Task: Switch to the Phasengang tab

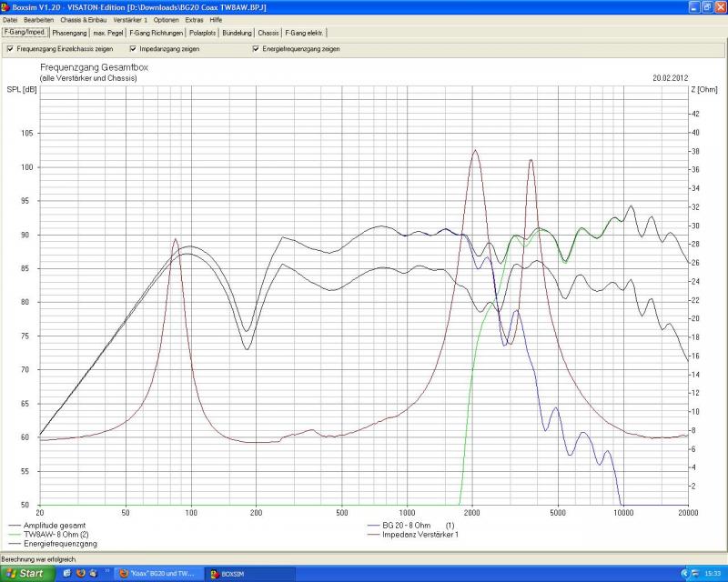Action: 69,33
